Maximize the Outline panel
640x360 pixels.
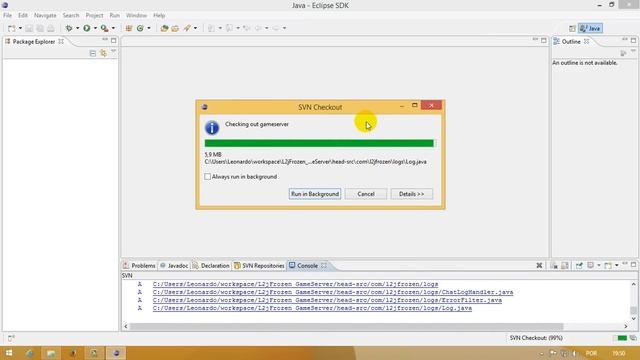(633, 40)
